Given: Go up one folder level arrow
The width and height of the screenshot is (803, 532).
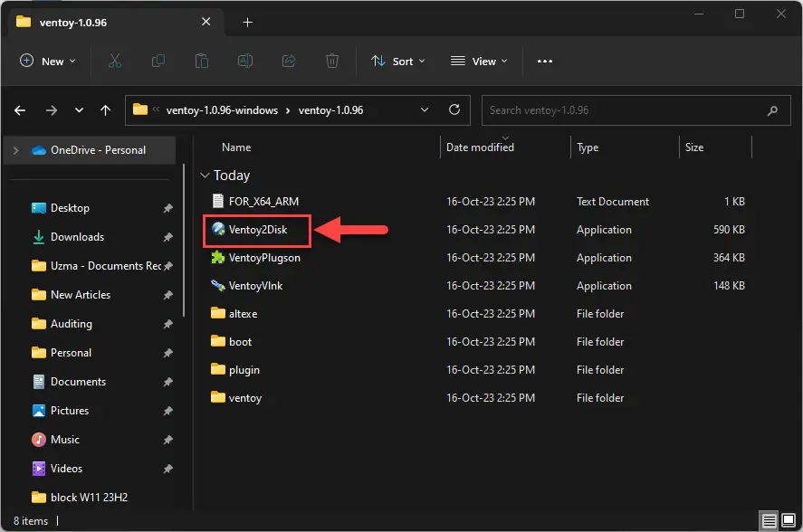Looking at the screenshot, I should 106,110.
